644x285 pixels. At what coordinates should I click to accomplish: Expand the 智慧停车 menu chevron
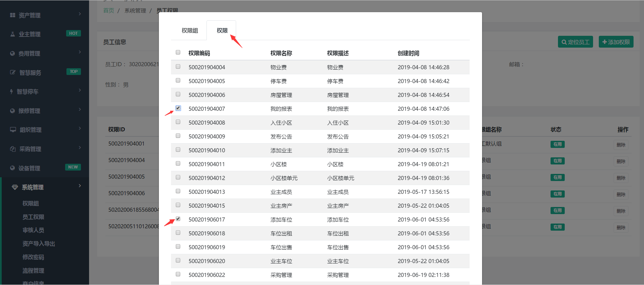tap(80, 90)
